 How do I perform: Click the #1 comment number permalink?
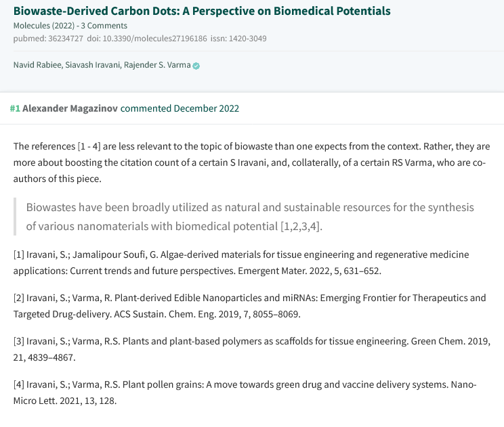pyautogui.click(x=15, y=108)
